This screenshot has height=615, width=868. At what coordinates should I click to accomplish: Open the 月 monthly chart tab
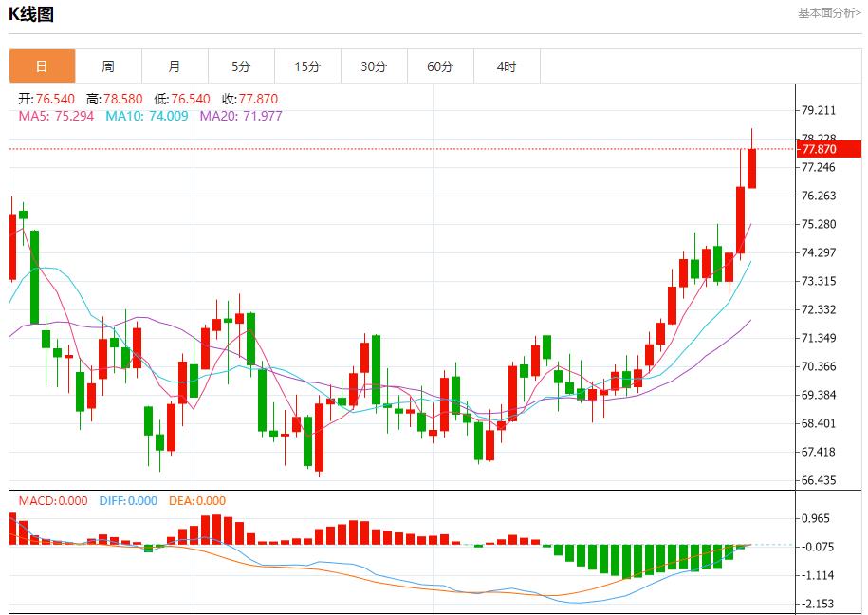(x=175, y=66)
